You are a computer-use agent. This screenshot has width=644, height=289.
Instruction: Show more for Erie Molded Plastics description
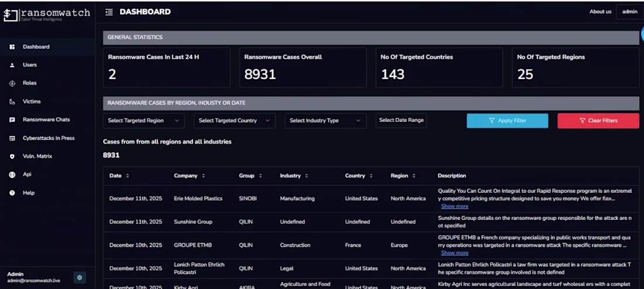pyautogui.click(x=455, y=206)
